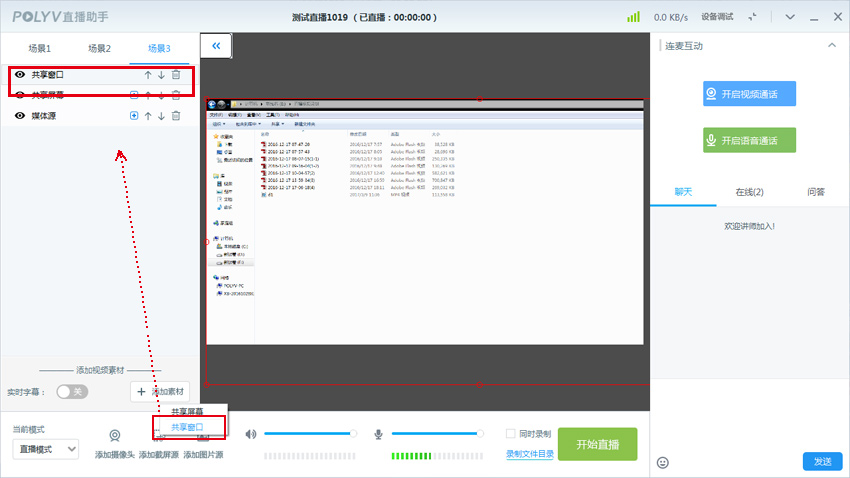
Task: Click the green 开始直播 button
Action: click(x=597, y=444)
